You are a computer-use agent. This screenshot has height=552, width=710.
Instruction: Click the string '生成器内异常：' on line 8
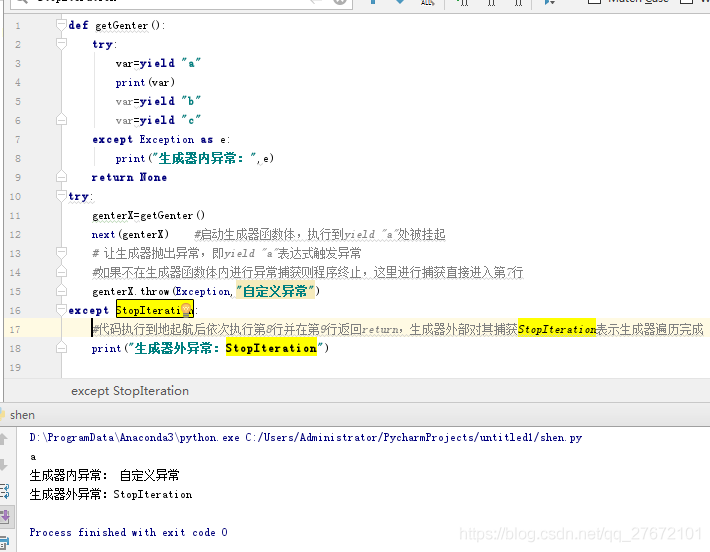pos(204,158)
